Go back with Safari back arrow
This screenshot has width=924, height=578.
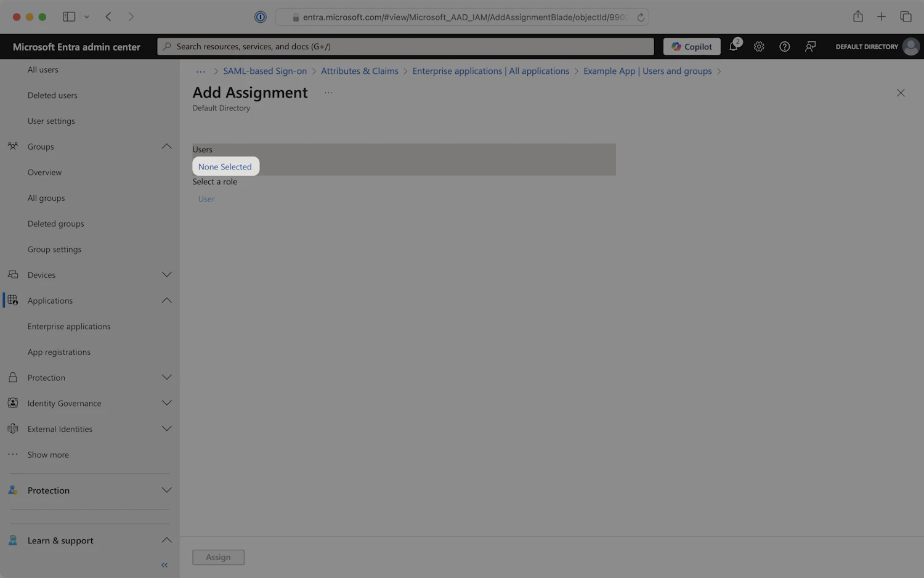click(x=108, y=17)
